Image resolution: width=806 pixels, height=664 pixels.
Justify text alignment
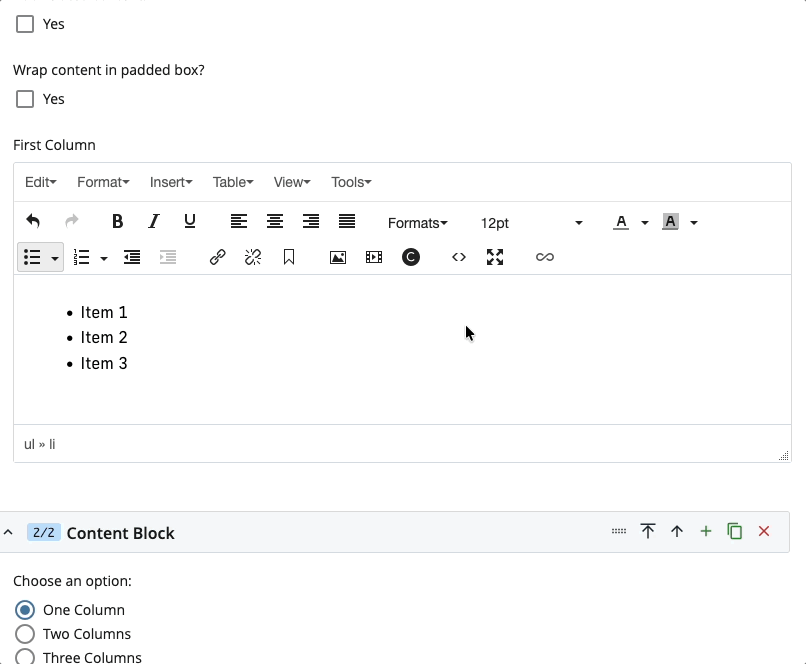(347, 222)
